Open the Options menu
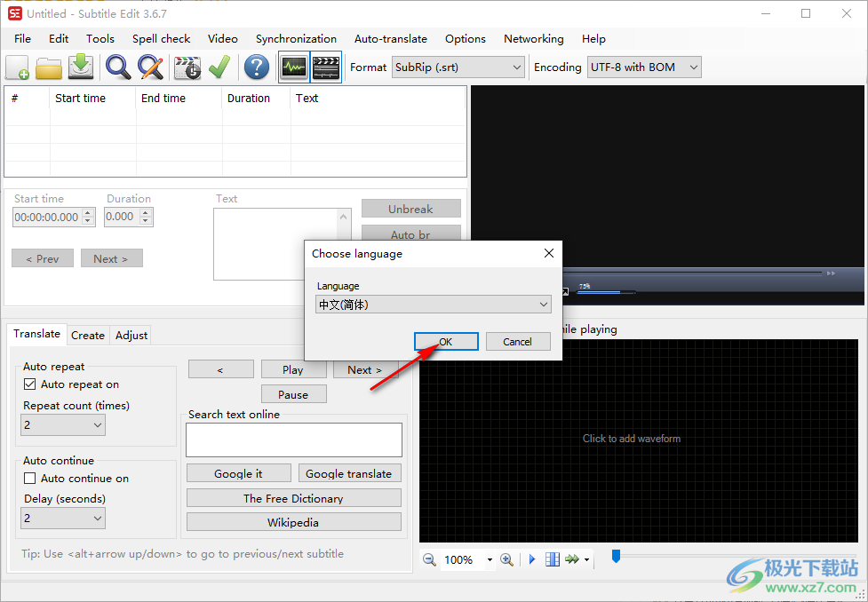 tap(465, 39)
